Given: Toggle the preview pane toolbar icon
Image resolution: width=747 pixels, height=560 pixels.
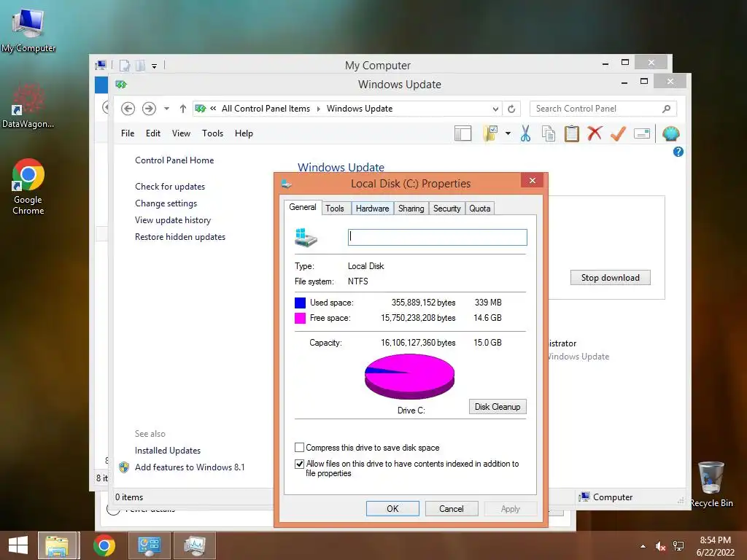Looking at the screenshot, I should coord(462,134).
